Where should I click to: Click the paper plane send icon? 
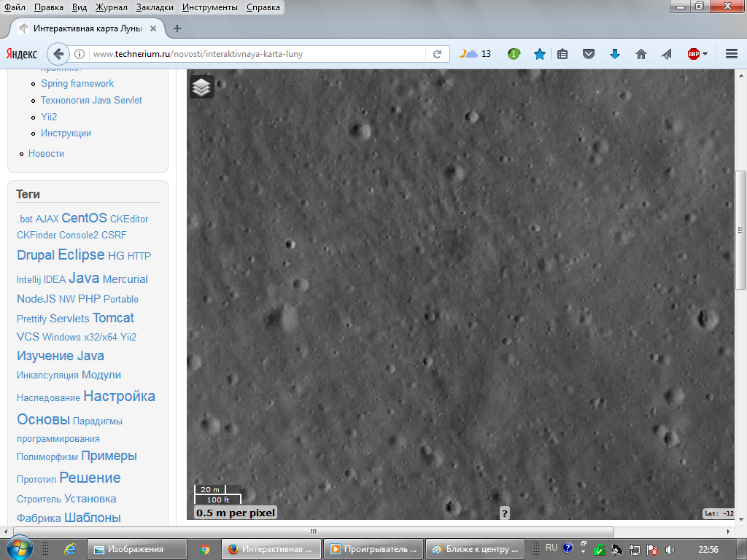[x=667, y=54]
